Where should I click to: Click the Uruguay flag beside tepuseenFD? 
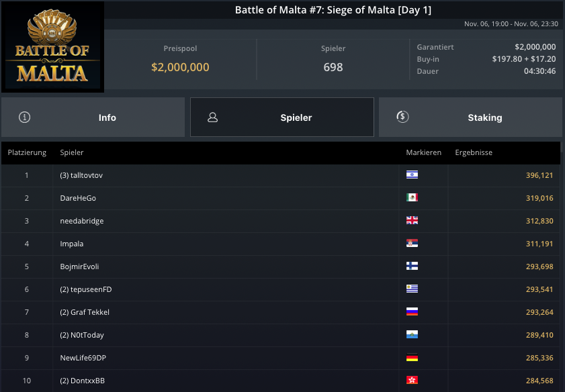coord(412,289)
